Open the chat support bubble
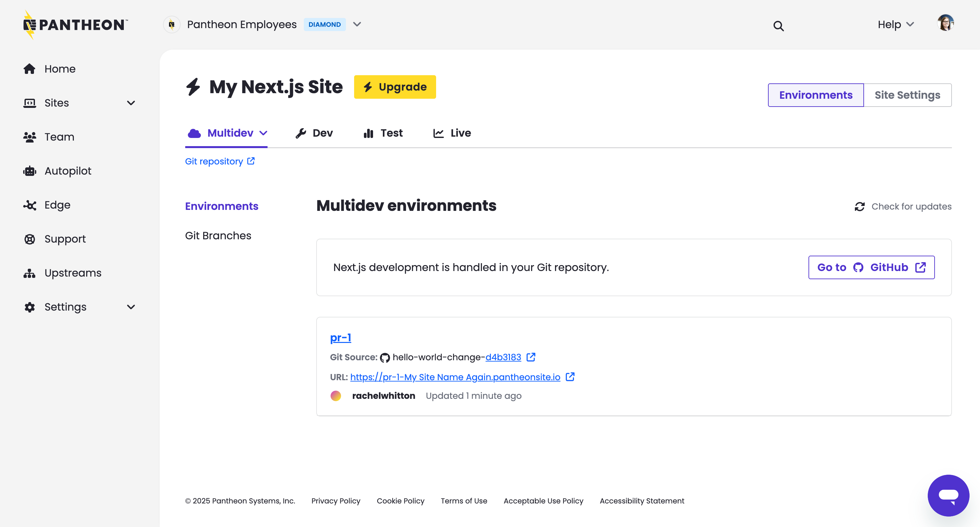The height and width of the screenshot is (527, 980). click(948, 495)
